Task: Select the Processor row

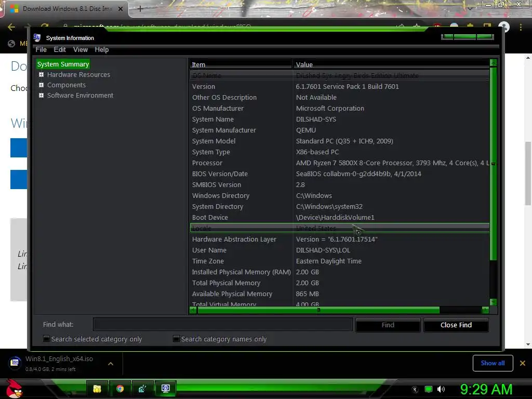Action: pyautogui.click(x=339, y=163)
